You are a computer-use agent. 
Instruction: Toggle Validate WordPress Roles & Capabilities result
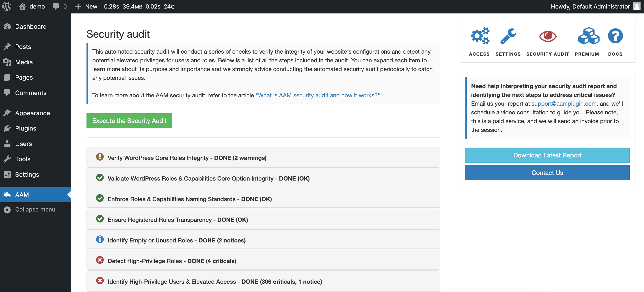263,178
